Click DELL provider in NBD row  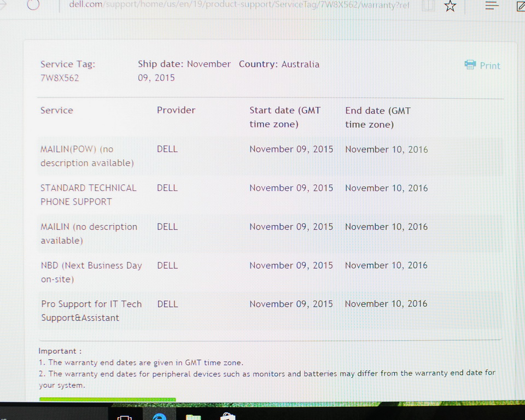[x=167, y=266]
